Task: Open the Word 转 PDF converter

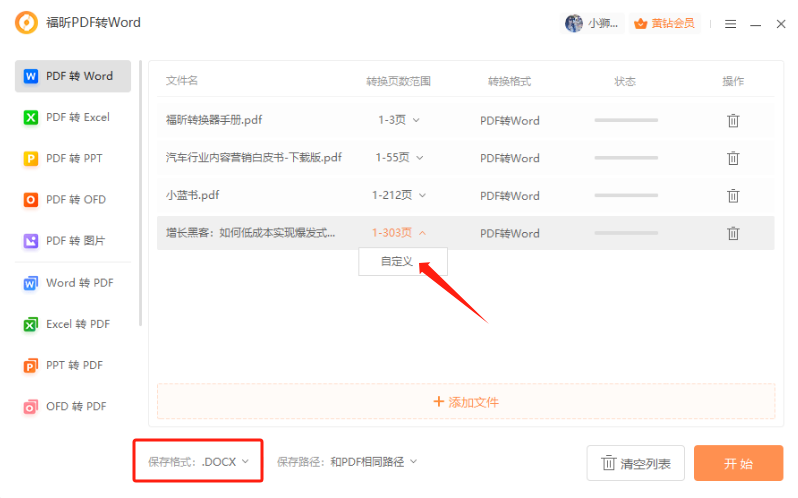Action: [72, 283]
